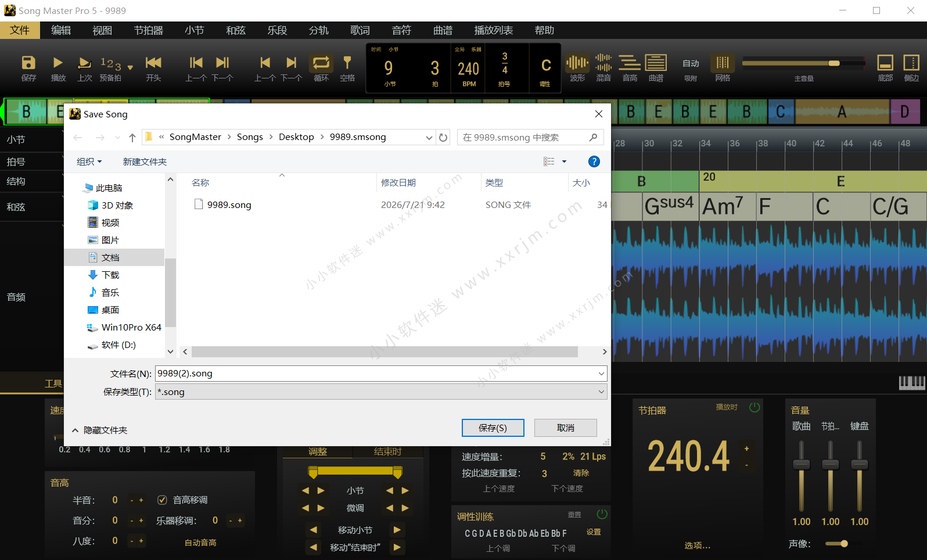Select the 下载 downloads folder
Viewport: 927px width, 560px height.
104,275
